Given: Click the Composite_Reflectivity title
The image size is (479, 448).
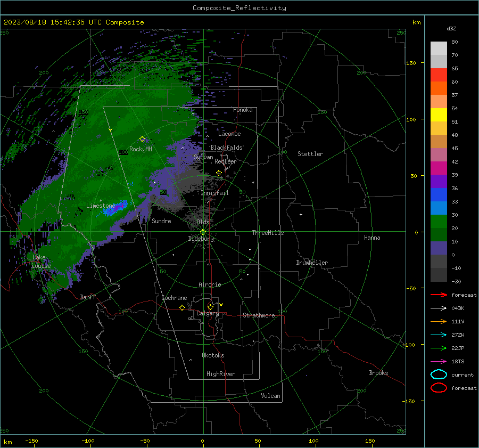Looking at the screenshot, I should (x=239, y=8).
